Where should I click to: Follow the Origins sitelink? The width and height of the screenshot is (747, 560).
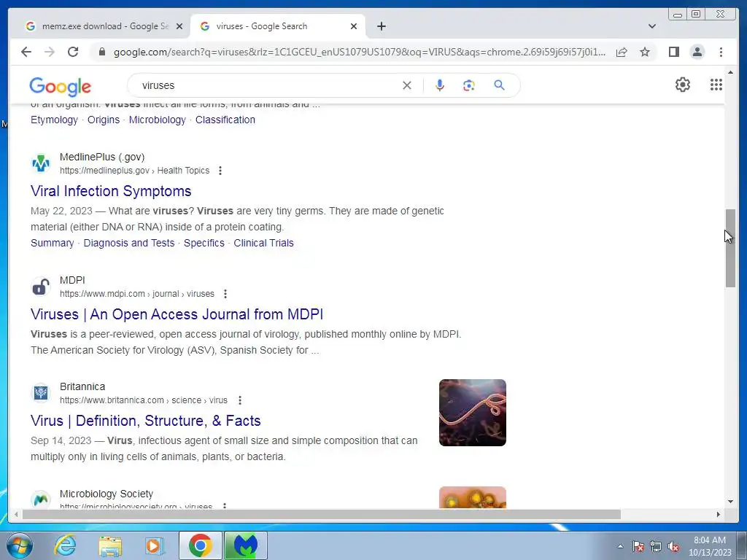[x=104, y=120]
